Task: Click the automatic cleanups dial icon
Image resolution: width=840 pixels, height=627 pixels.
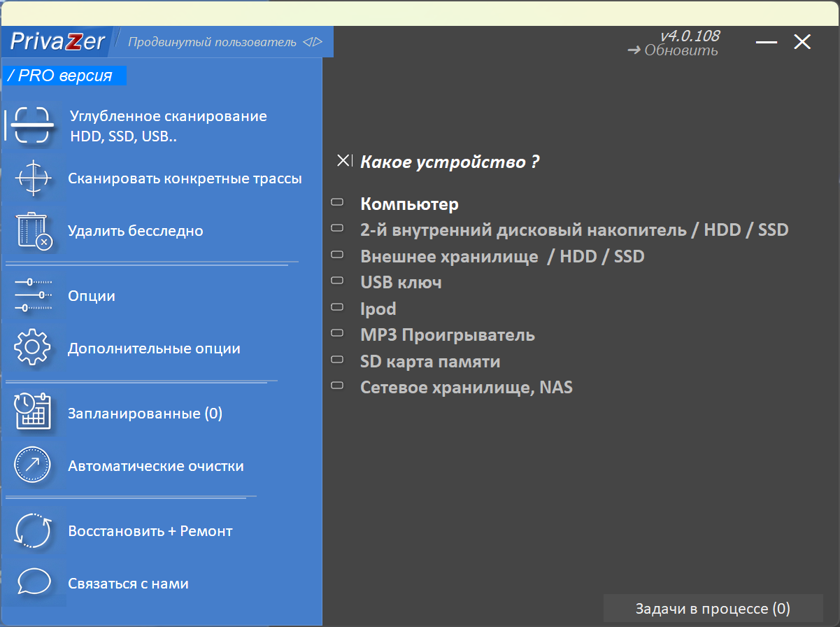Action: [33, 465]
